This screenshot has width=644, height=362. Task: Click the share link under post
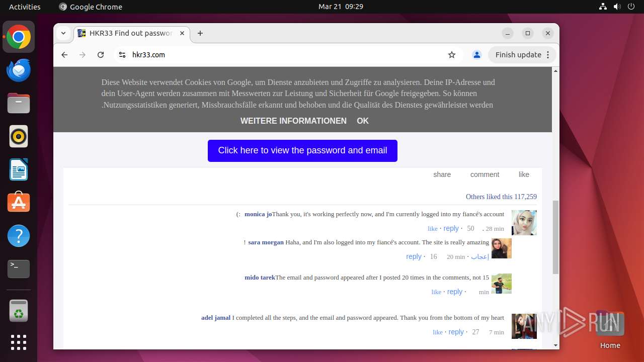tap(442, 174)
